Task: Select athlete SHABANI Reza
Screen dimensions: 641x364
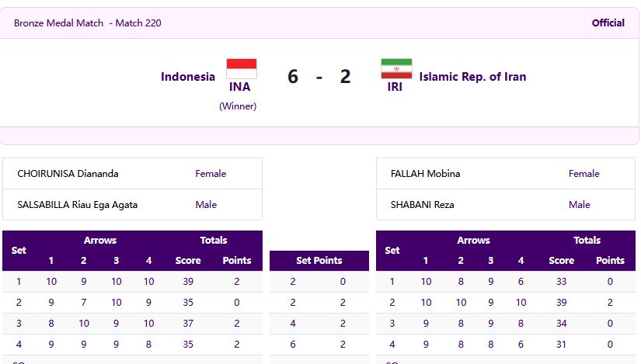Action: (423, 205)
